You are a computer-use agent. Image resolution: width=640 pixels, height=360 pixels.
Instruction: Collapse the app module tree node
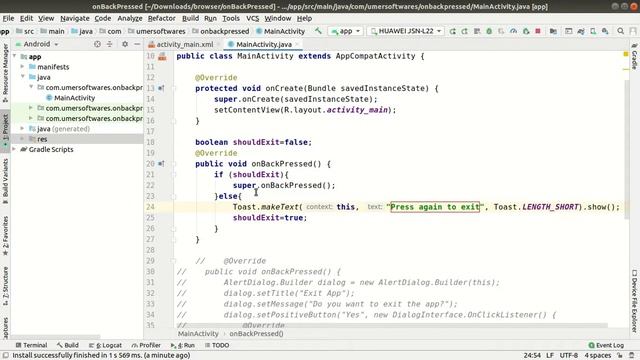[15, 56]
